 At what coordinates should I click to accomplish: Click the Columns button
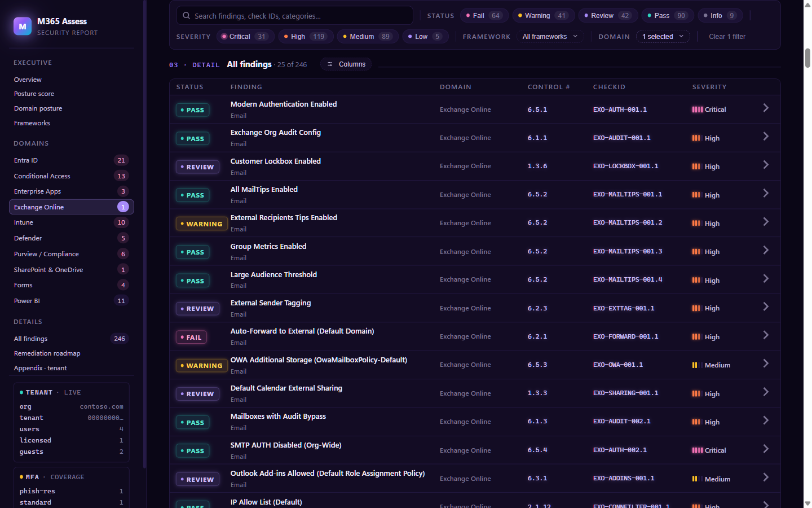[x=346, y=64]
